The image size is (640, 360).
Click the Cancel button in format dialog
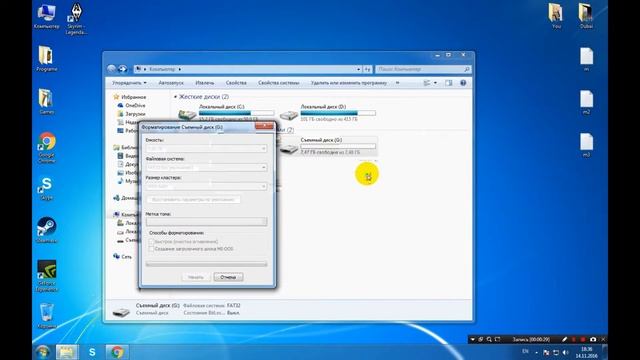click(x=228, y=277)
